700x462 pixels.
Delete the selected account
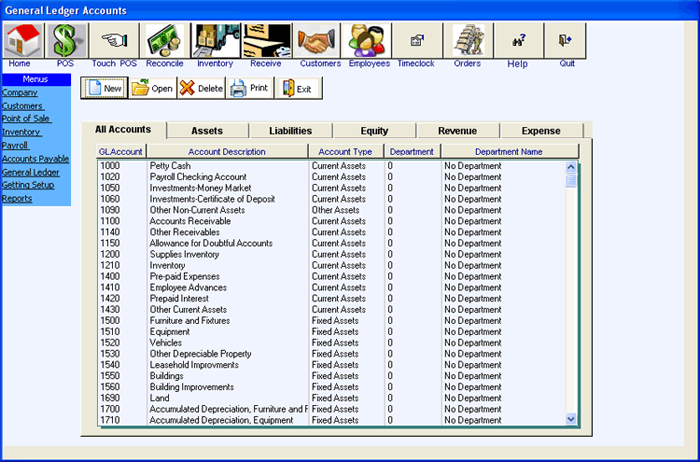201,88
